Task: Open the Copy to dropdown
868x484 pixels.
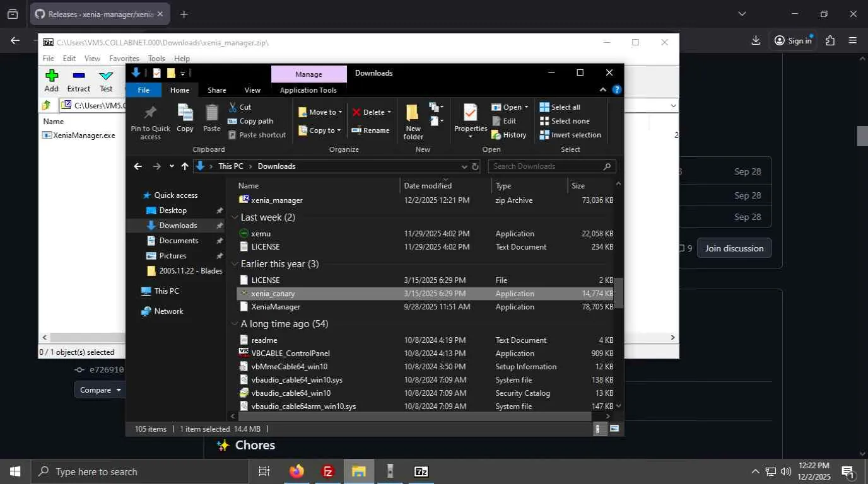Action: [320, 130]
